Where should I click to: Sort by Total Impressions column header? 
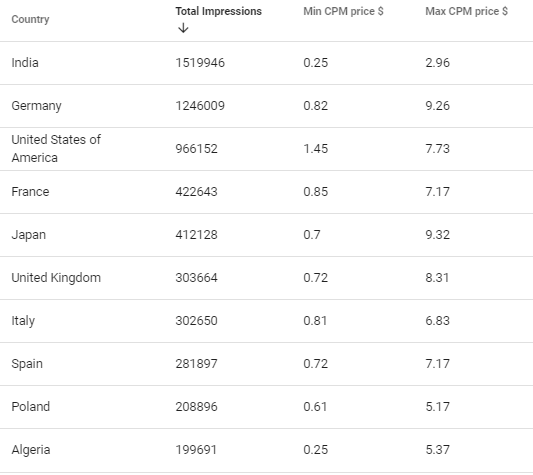[219, 11]
